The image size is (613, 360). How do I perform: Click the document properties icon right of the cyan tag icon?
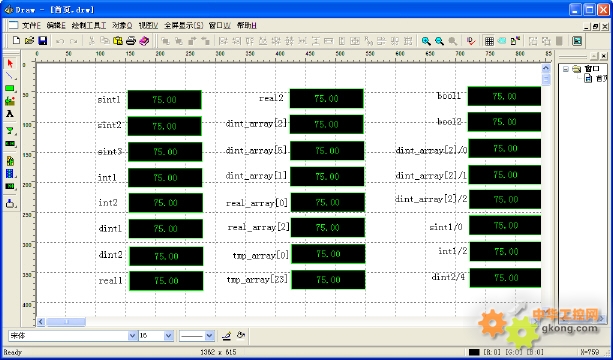[x=515, y=41]
